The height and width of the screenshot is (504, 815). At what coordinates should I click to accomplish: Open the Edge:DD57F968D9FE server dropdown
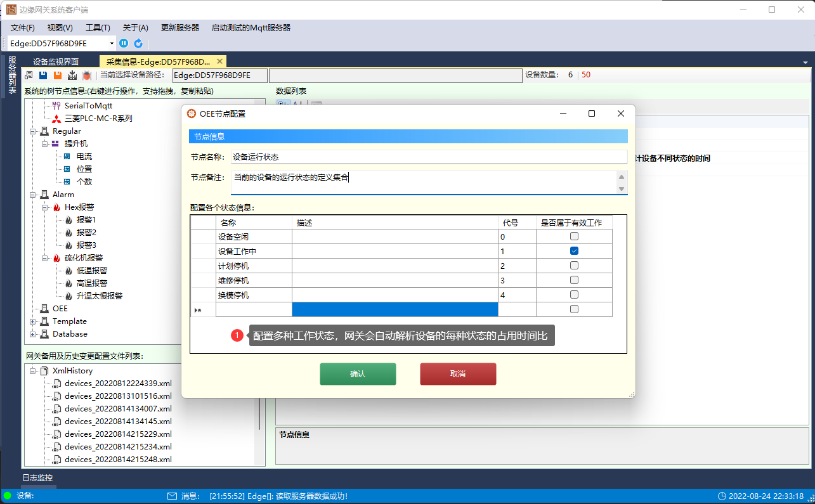(112, 43)
